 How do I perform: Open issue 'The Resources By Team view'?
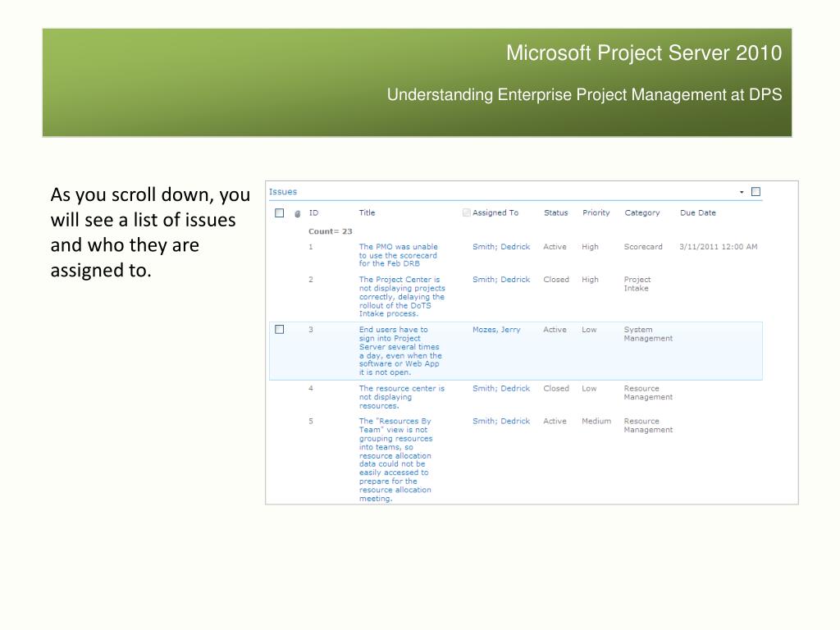(x=395, y=459)
